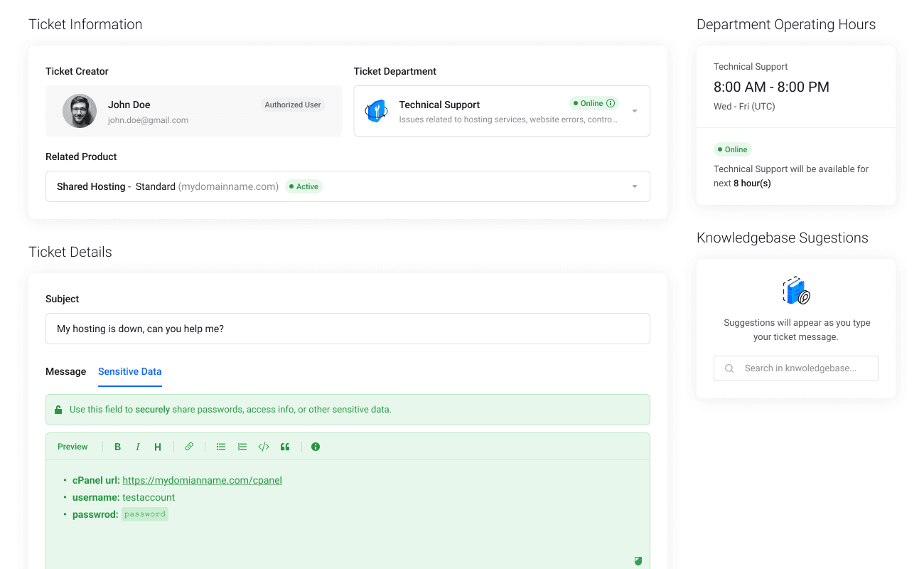The image size is (924, 569).
Task: Insert a blockquote with the quote icon
Action: pyautogui.click(x=285, y=447)
